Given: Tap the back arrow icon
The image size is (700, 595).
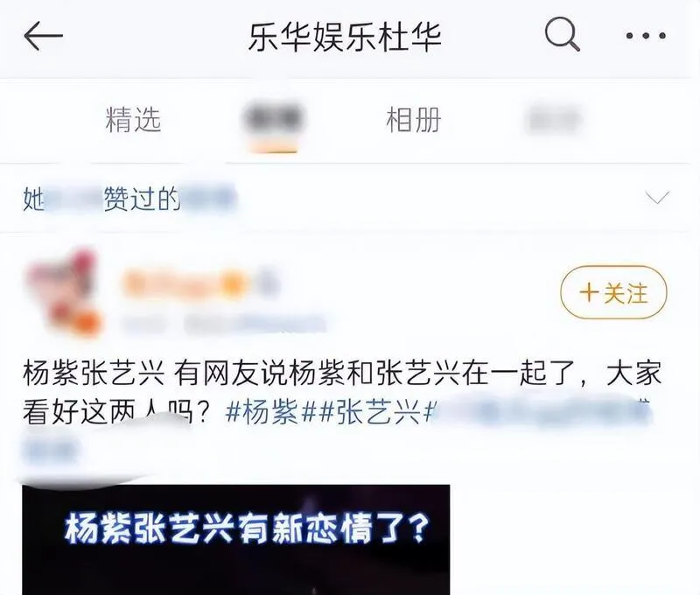Looking at the screenshot, I should [x=43, y=36].
